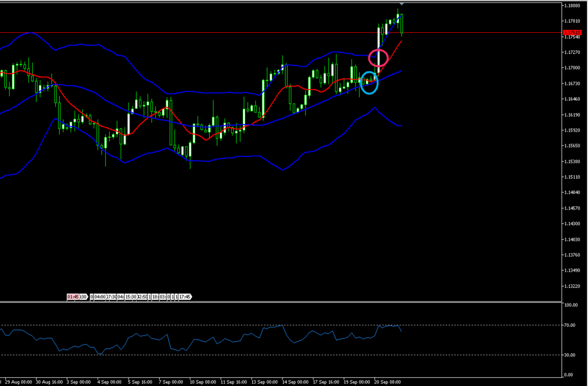This screenshot has height=386, width=588.
Task: Click the 30.00 level on the indicator scale
Action: (x=570, y=355)
